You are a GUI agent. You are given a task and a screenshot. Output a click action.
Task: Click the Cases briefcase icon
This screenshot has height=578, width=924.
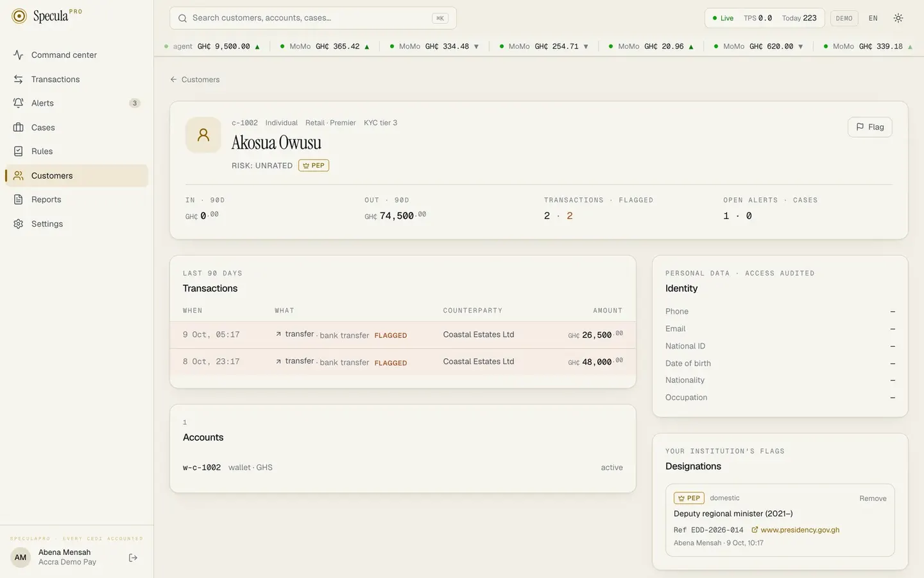tap(19, 127)
